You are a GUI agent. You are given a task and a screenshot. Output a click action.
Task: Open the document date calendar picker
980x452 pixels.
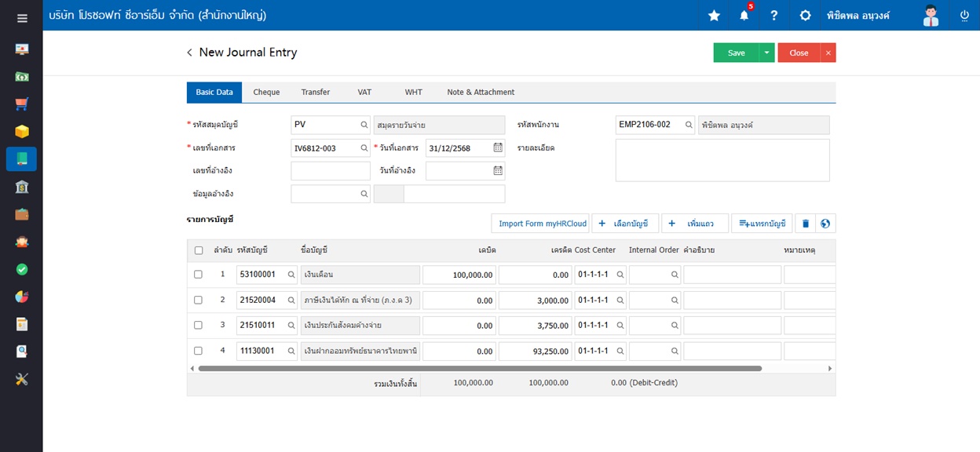point(498,148)
